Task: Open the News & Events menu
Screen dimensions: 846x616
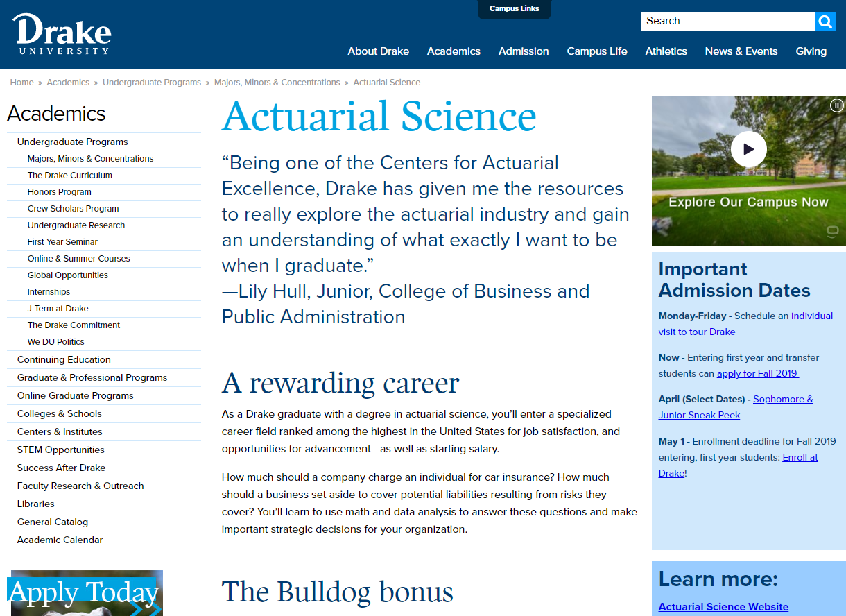Action: (741, 51)
